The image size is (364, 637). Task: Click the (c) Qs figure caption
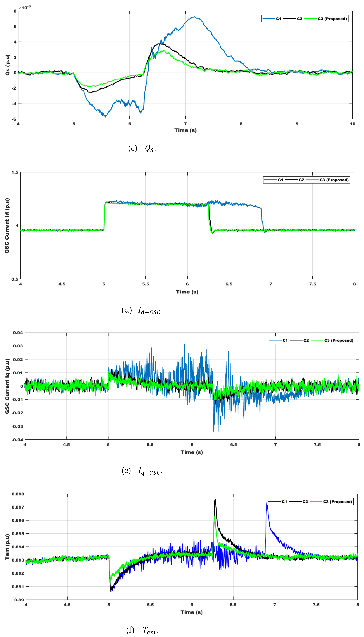tap(142, 148)
